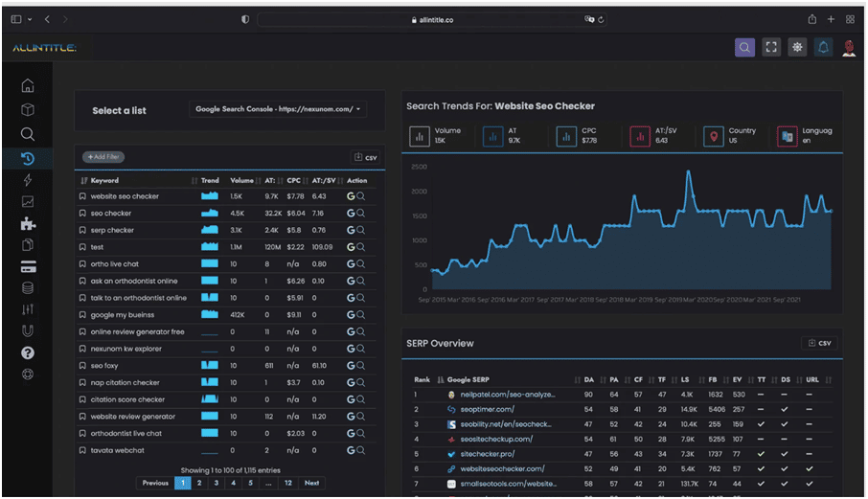This screenshot has width=868, height=499.
Task: Click search magnifier for seo checker row
Action: [361, 213]
